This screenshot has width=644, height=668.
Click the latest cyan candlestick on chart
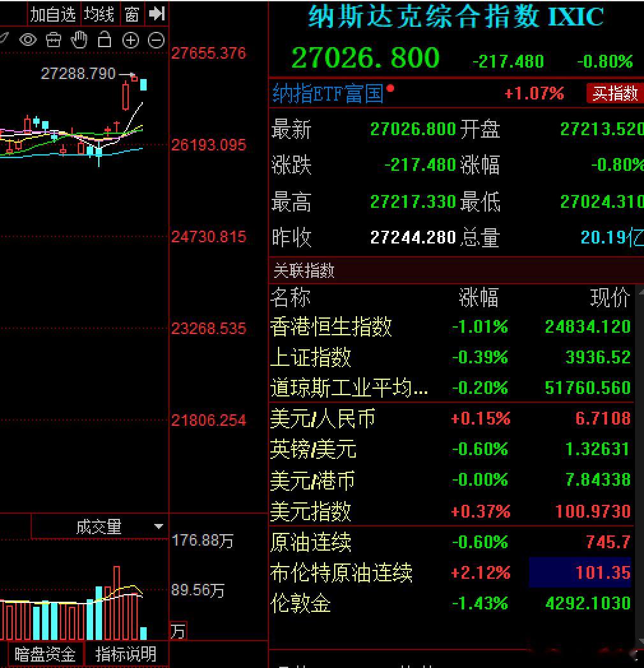pyautogui.click(x=143, y=84)
